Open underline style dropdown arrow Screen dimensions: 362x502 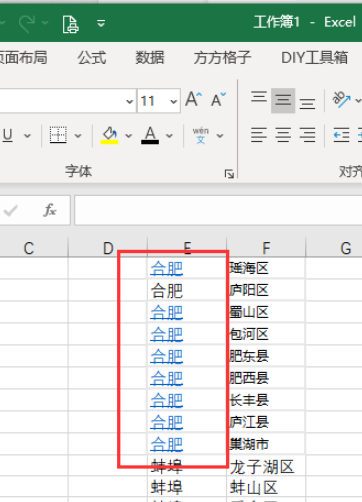(27, 136)
